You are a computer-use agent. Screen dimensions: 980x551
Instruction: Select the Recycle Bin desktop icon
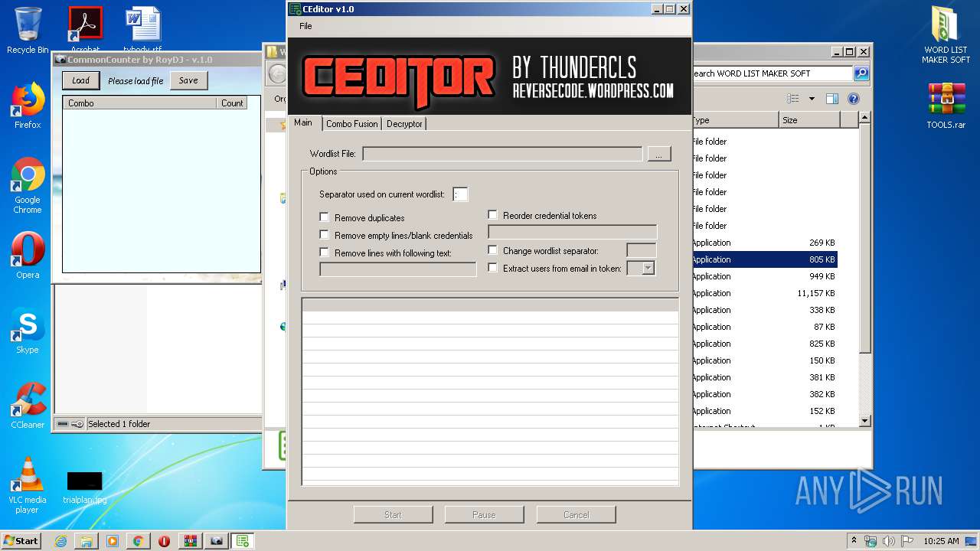click(x=28, y=30)
